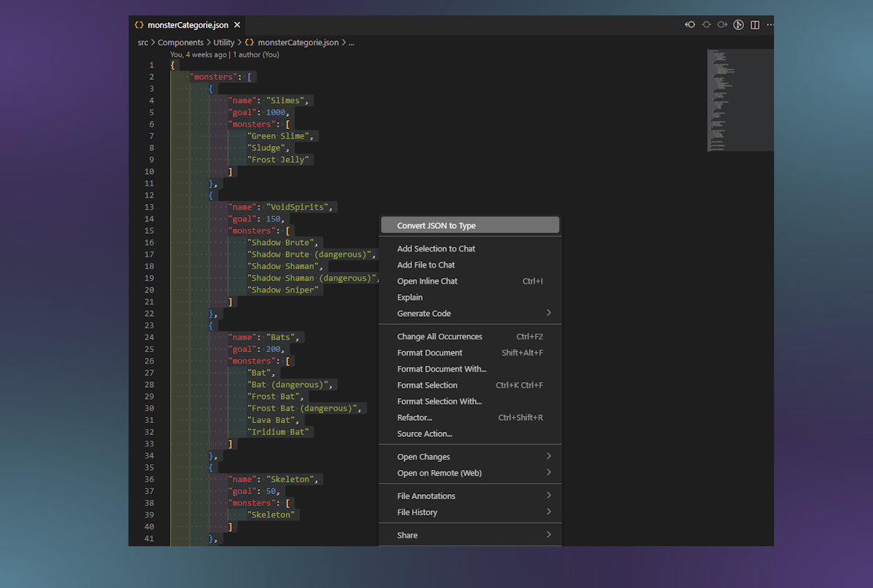Choose Convert JSON to Type
This screenshot has width=873, height=588.
436,226
